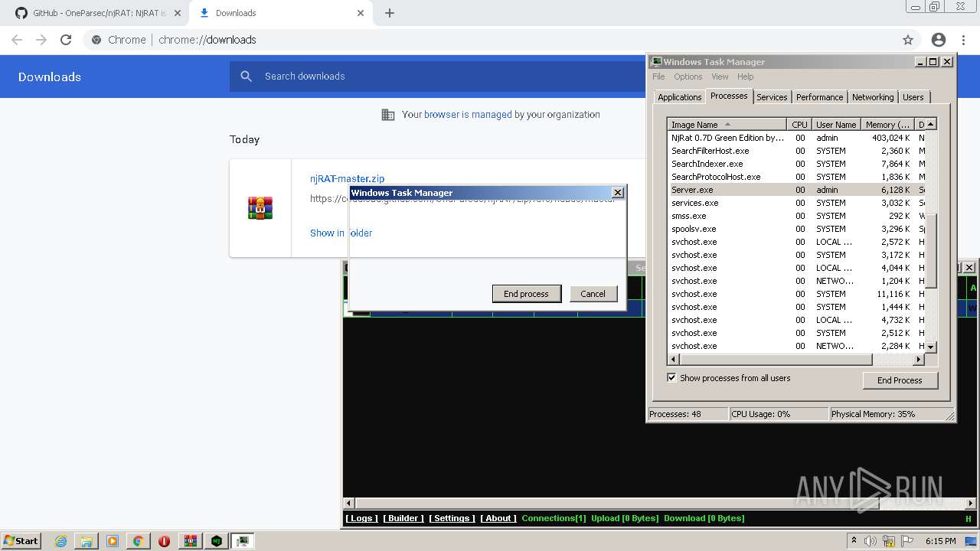Click the managed organization building icon
The width and height of the screenshot is (980, 551).
pos(388,115)
